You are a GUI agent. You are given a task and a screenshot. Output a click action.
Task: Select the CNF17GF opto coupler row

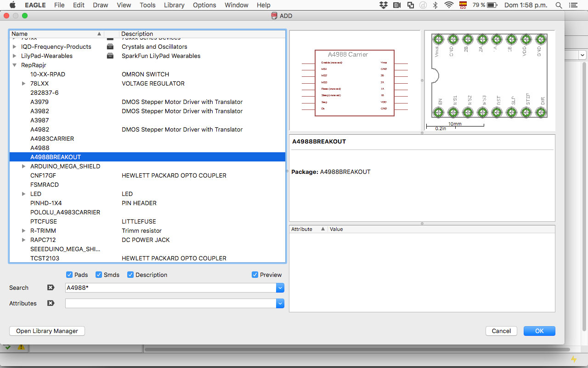(x=147, y=175)
